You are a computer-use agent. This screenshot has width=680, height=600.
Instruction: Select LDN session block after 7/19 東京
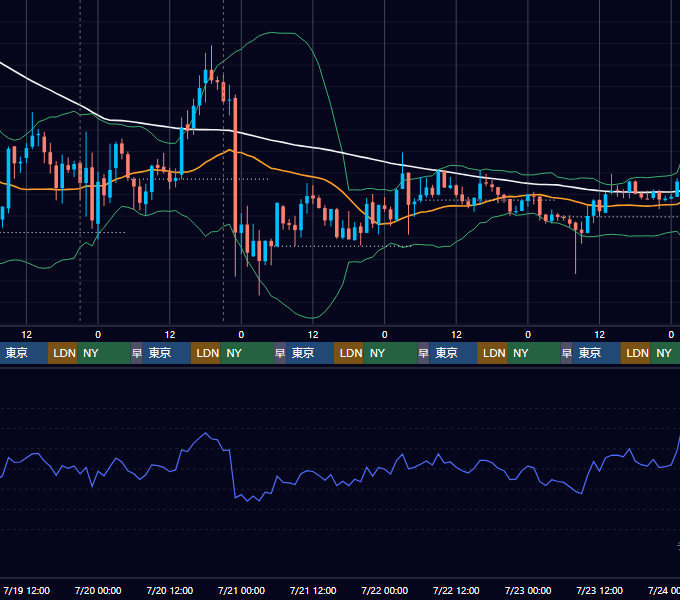(62, 353)
